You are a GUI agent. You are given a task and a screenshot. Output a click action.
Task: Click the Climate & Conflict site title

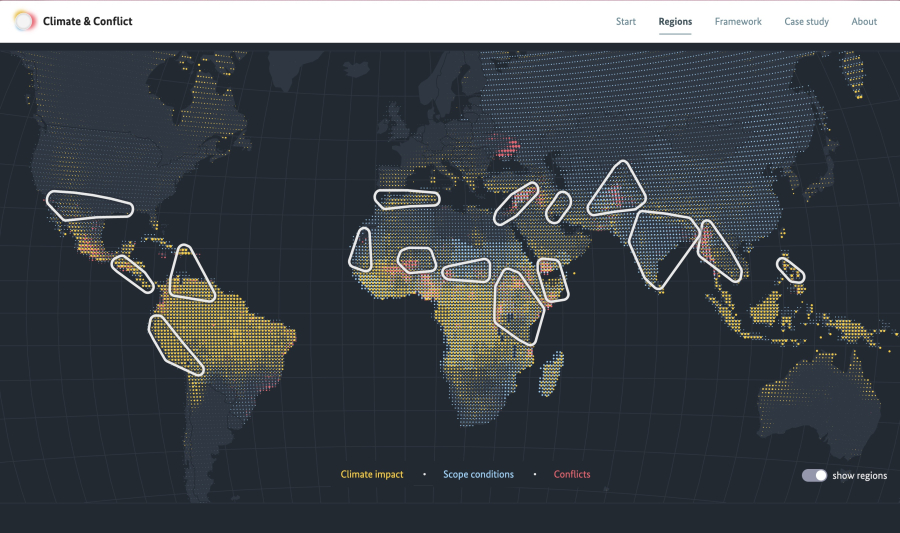pyautogui.click(x=87, y=21)
